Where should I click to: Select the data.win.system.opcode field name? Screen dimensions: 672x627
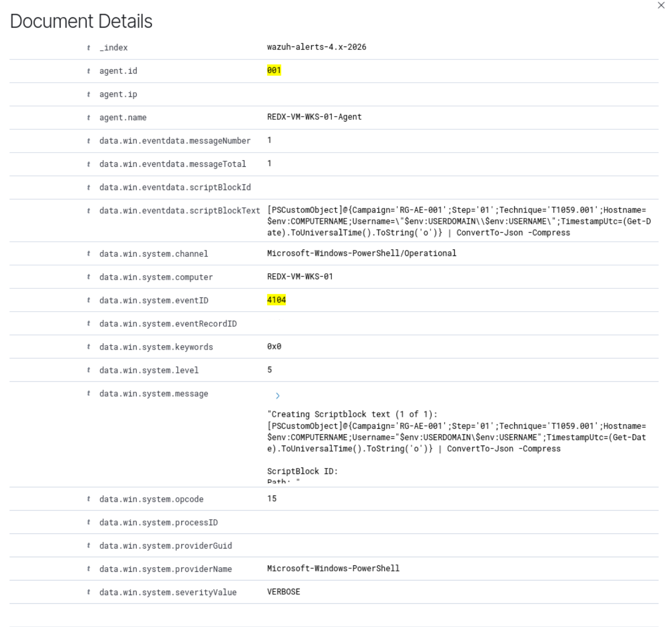click(151, 499)
